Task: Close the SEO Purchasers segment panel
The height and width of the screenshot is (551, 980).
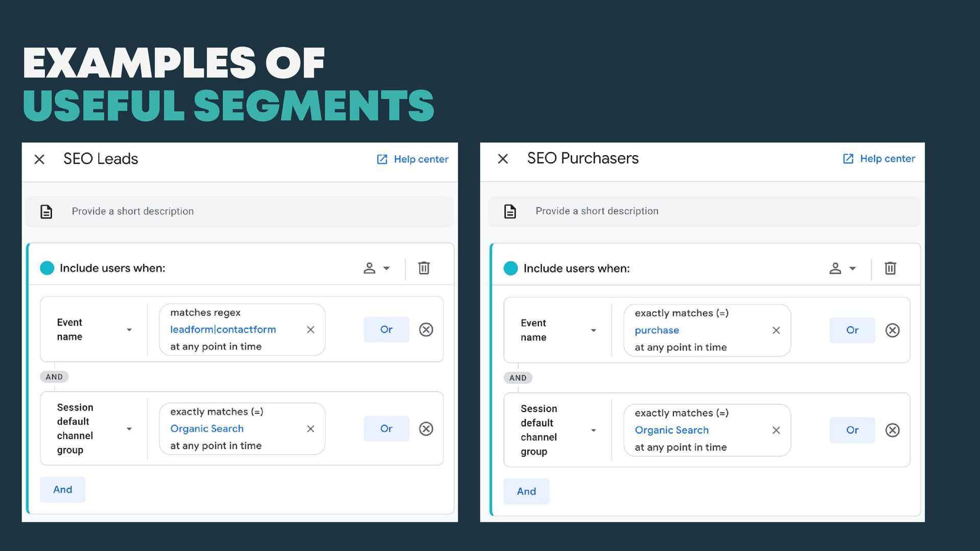Action: click(503, 159)
